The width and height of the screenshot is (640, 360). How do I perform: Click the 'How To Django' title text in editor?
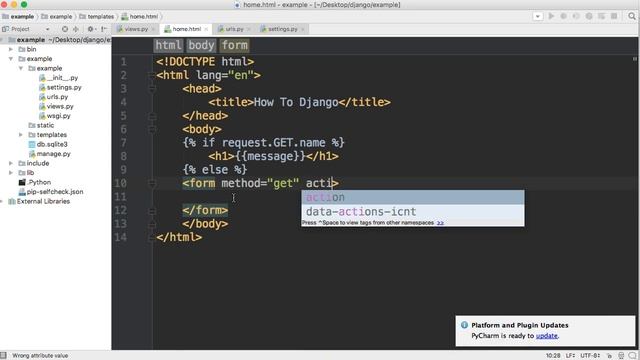[x=296, y=102]
